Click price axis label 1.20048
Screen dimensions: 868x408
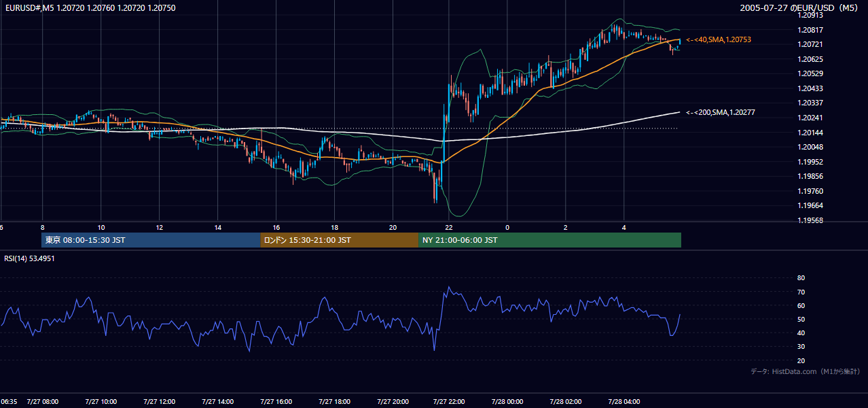[x=810, y=147]
